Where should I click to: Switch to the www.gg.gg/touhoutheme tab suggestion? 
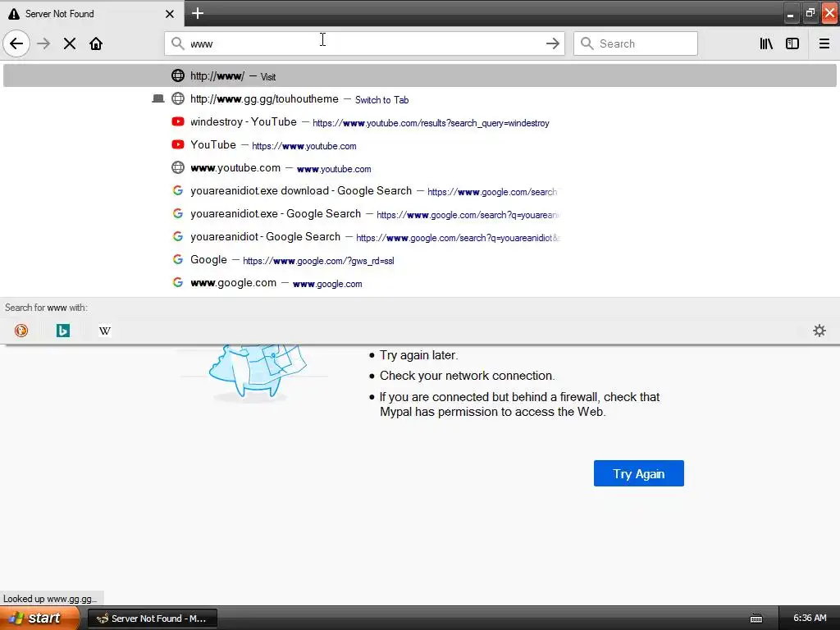click(420, 98)
